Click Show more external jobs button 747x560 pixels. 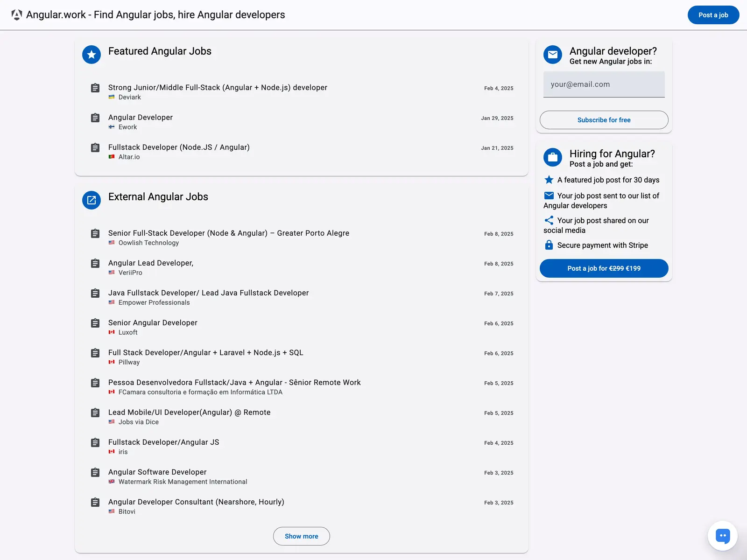pyautogui.click(x=302, y=536)
